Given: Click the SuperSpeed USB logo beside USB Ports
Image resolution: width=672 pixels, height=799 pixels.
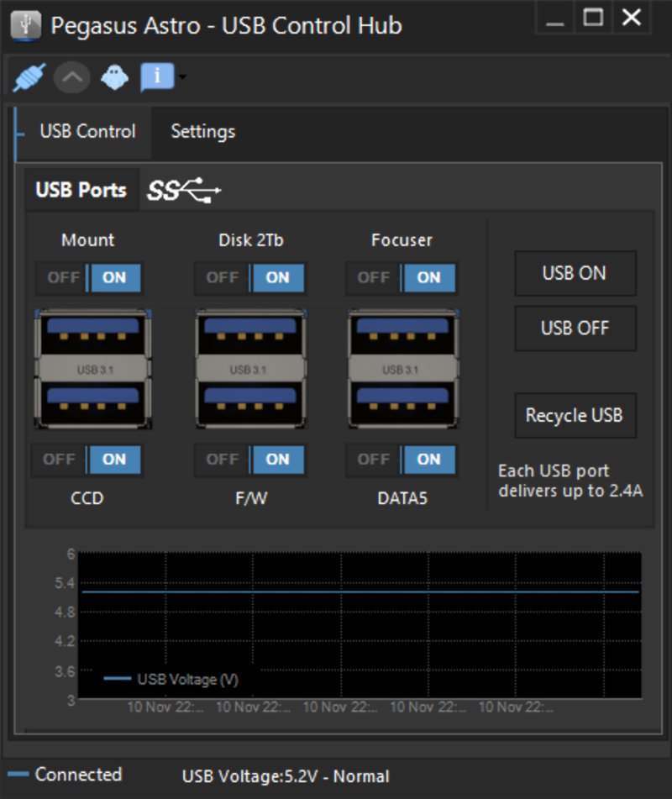Looking at the screenshot, I should [183, 189].
